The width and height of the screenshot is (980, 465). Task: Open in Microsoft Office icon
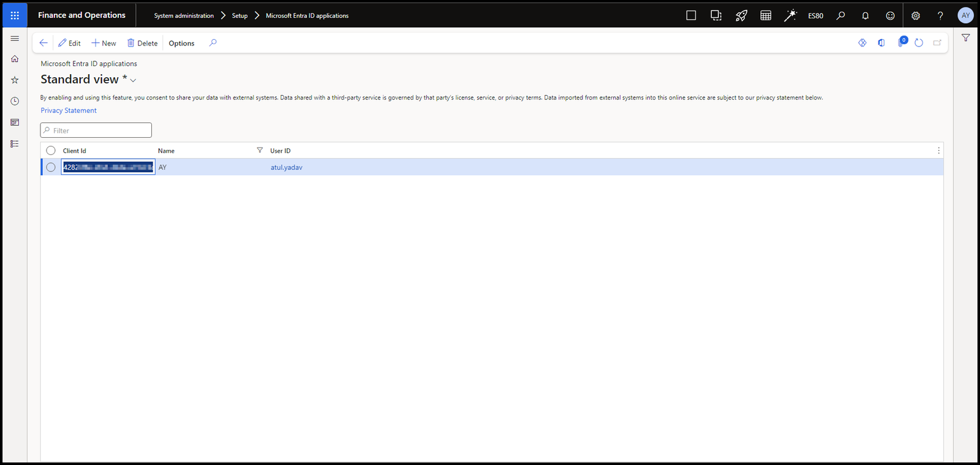pos(881,43)
